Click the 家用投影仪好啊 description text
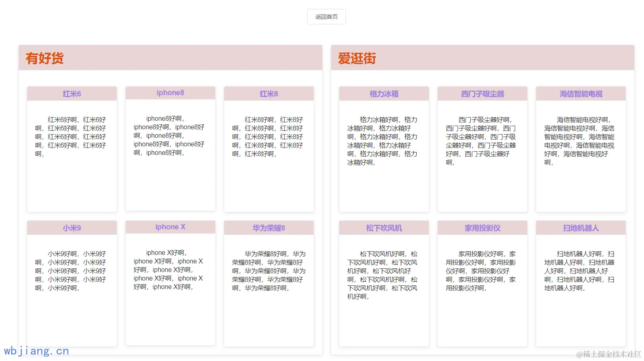 [481, 271]
